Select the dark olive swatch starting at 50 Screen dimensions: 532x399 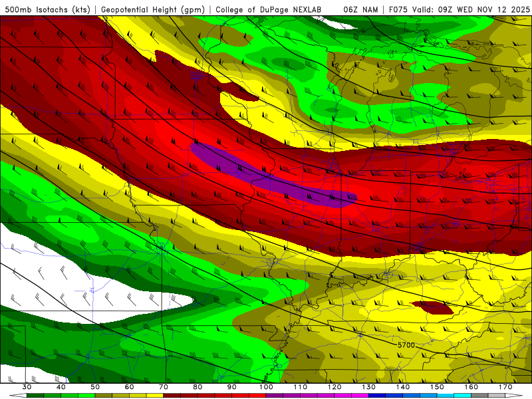(x=104, y=395)
